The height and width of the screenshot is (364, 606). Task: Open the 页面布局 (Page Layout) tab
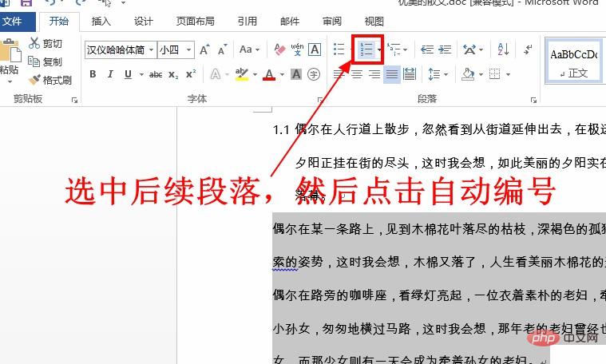point(194,22)
